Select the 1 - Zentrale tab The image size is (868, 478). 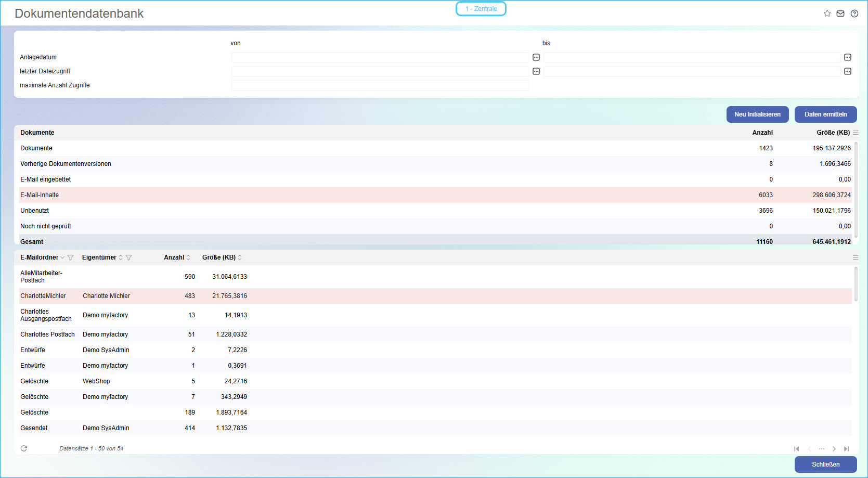click(x=481, y=9)
